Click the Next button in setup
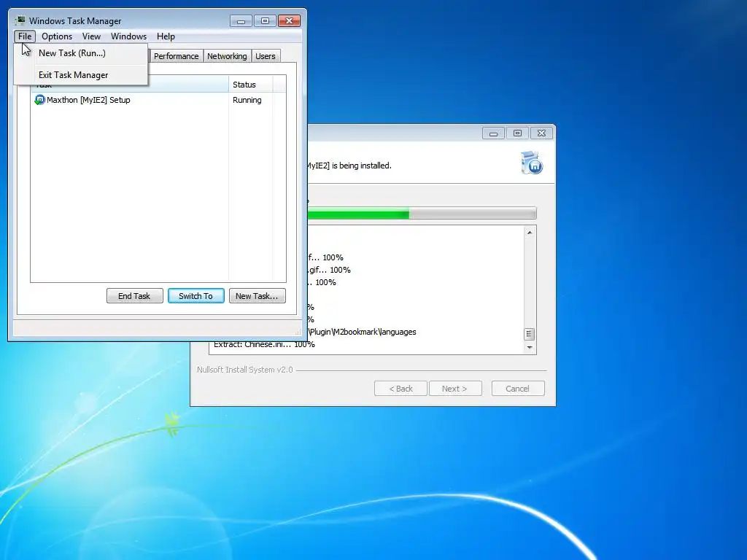This screenshot has width=747, height=560. [455, 389]
